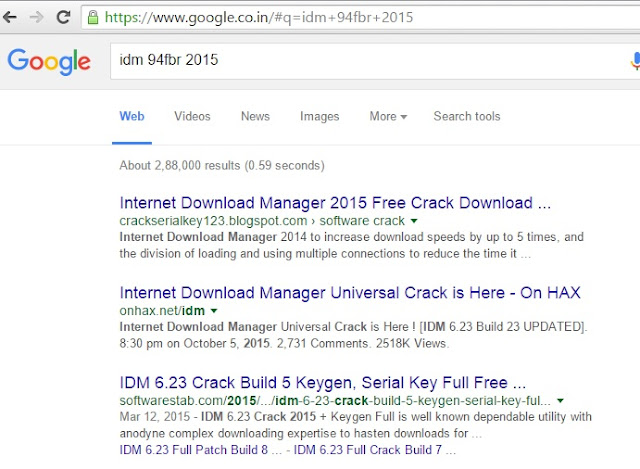The height and width of the screenshot is (469, 640).
Task: Switch to Videos results tab
Action: click(x=192, y=116)
